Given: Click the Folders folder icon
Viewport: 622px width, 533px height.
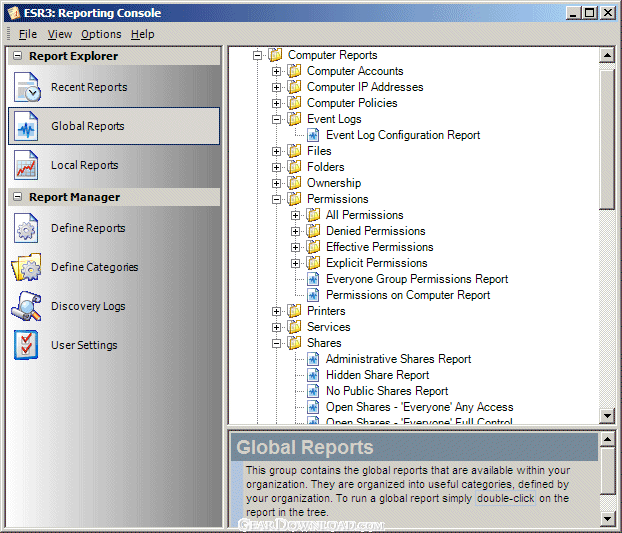Looking at the screenshot, I should (x=294, y=167).
